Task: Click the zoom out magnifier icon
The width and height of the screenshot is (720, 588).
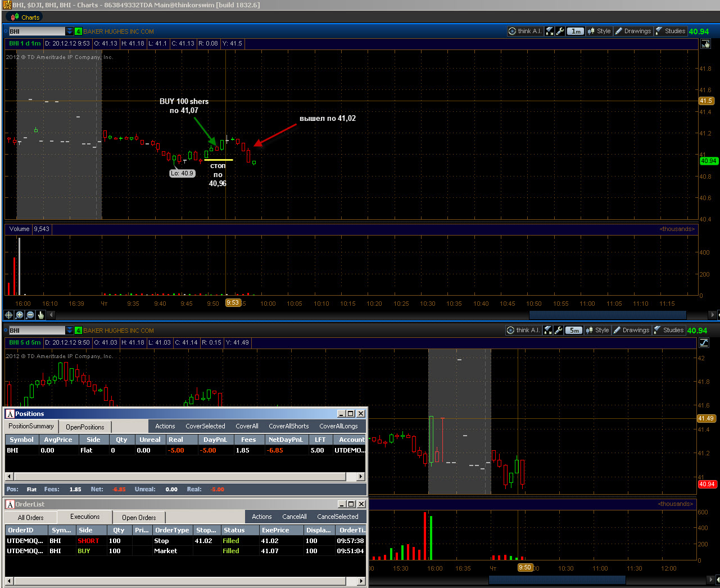Action: (30, 315)
